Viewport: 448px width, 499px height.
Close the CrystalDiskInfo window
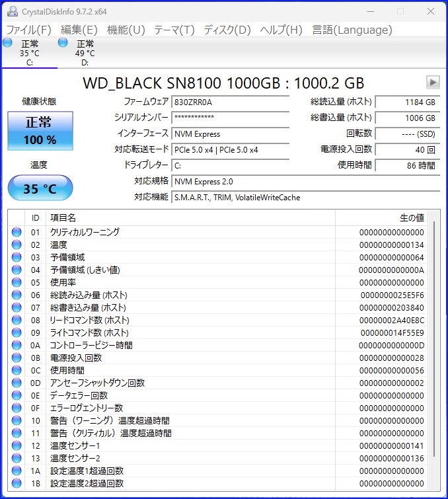431,11
